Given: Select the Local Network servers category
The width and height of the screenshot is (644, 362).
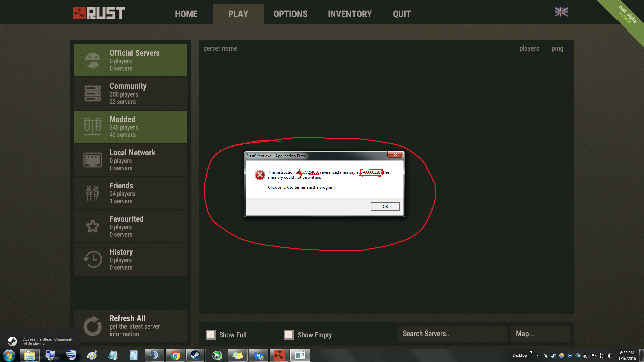Looking at the screenshot, I should pyautogui.click(x=131, y=160).
